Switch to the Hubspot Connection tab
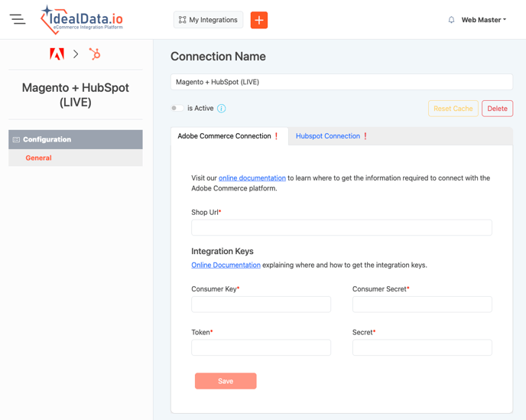The width and height of the screenshot is (526, 420). pyautogui.click(x=328, y=136)
